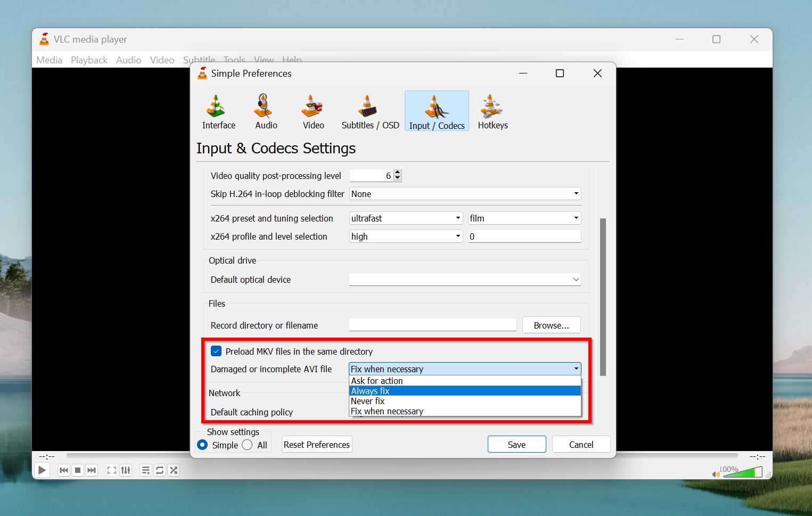812x516 pixels.
Task: Stop playback in VLC main window
Action: click(78, 470)
